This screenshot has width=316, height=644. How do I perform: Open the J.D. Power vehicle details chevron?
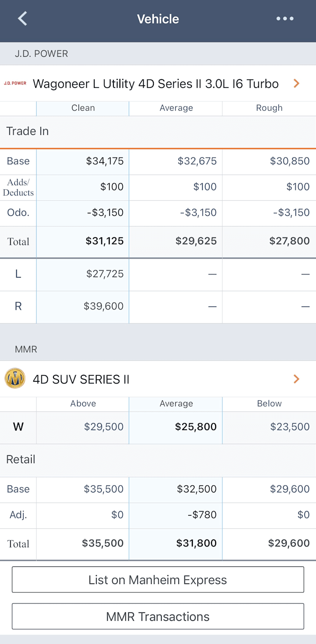click(x=296, y=83)
